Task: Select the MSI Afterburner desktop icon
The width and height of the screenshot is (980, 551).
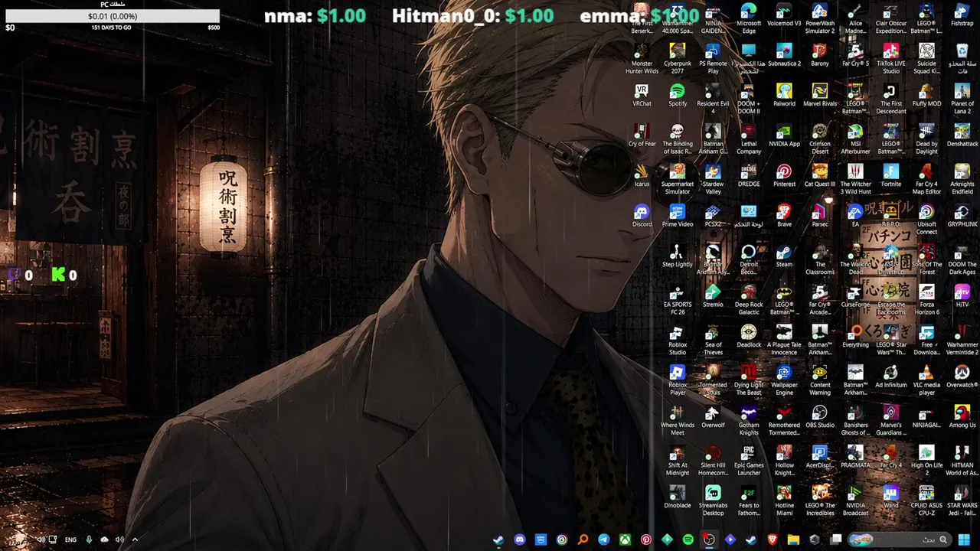Action: (x=855, y=139)
